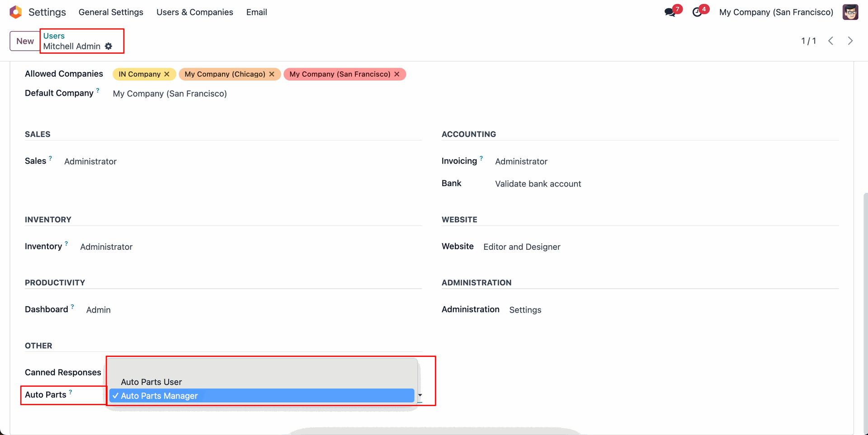Screen dimensions: 868x435
Task: Open the Inventory Administrator role dropdown
Action: pyautogui.click(x=106, y=247)
